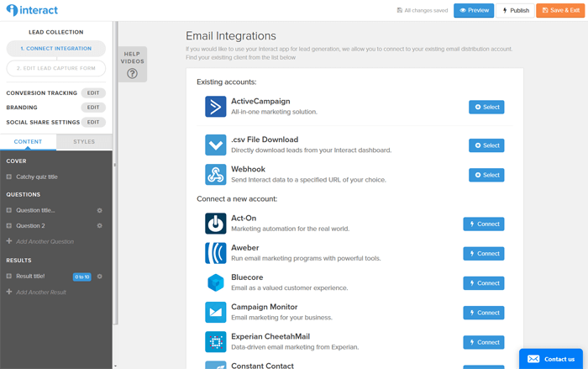588x369 pixels.
Task: Click the sidebar scroll down arrow
Action: point(115,366)
